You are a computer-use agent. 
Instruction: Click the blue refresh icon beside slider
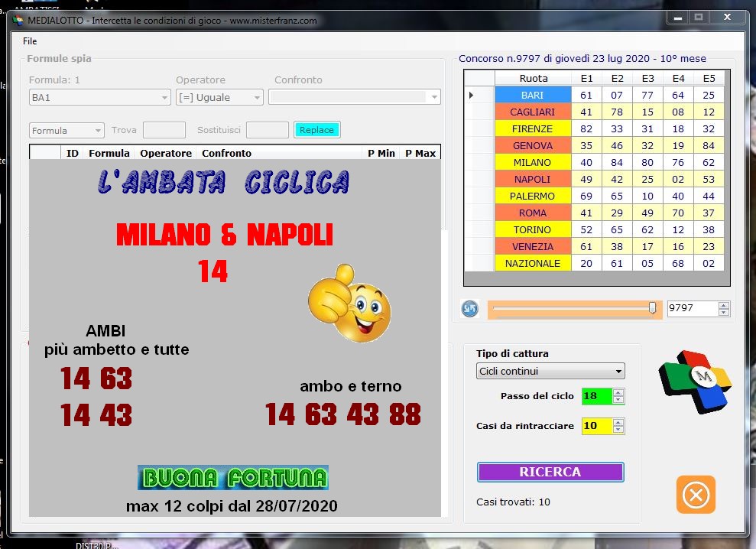coord(469,309)
